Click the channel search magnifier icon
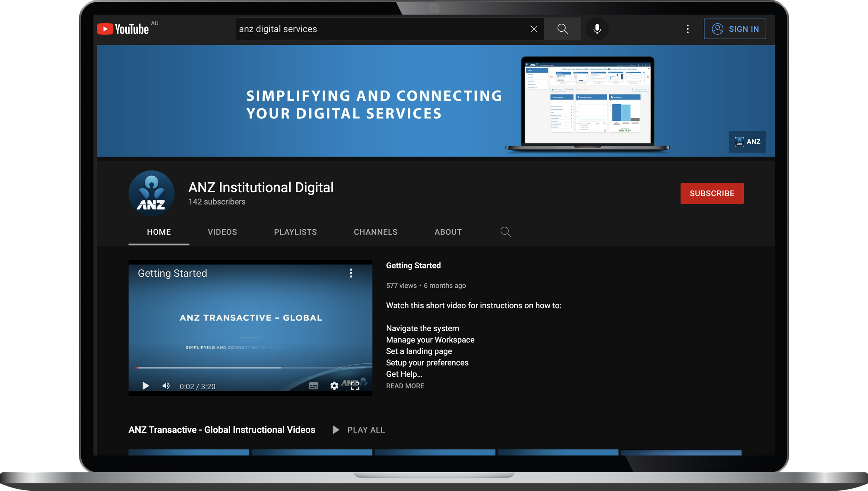This screenshot has height=491, width=868. tap(505, 232)
